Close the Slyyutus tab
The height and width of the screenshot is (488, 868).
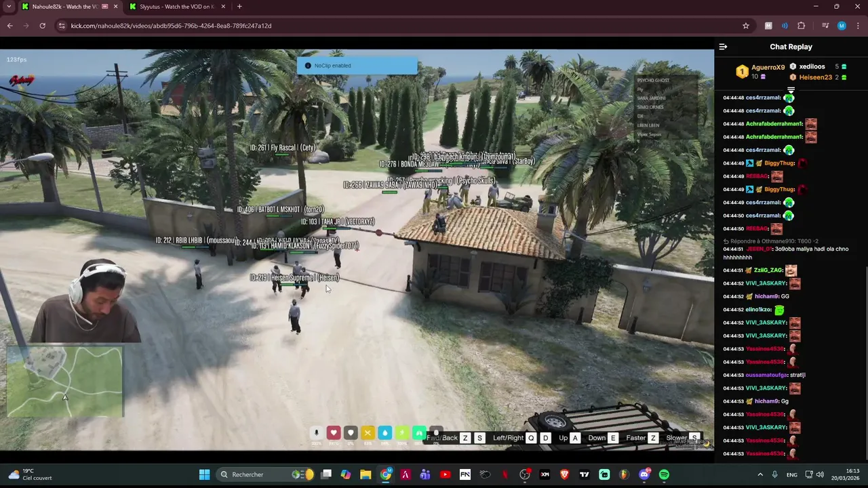pyautogui.click(x=223, y=7)
